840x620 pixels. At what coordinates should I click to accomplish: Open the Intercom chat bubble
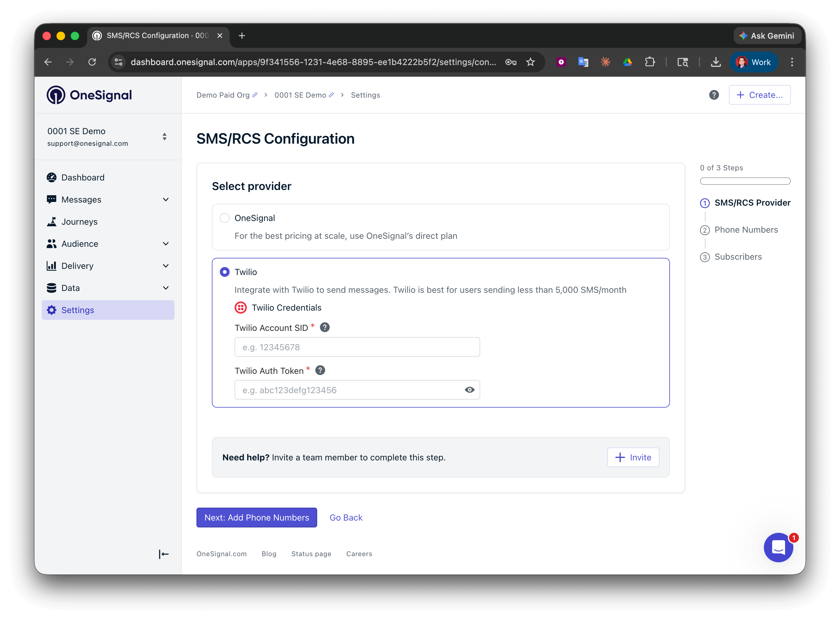(x=779, y=548)
